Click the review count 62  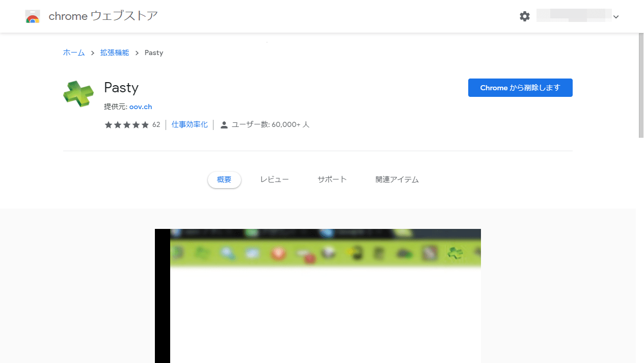(x=156, y=125)
